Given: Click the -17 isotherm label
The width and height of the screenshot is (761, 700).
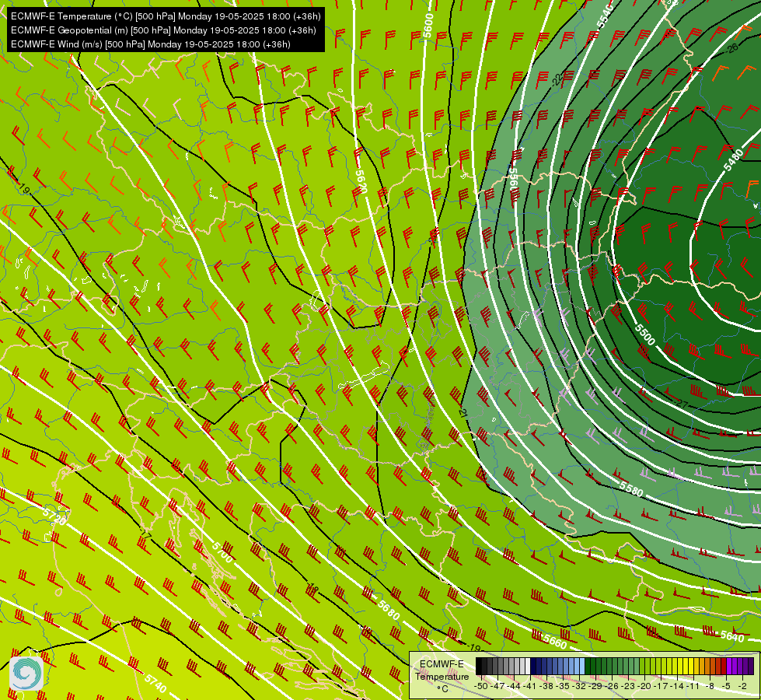Looking at the screenshot, I should pos(145,534).
